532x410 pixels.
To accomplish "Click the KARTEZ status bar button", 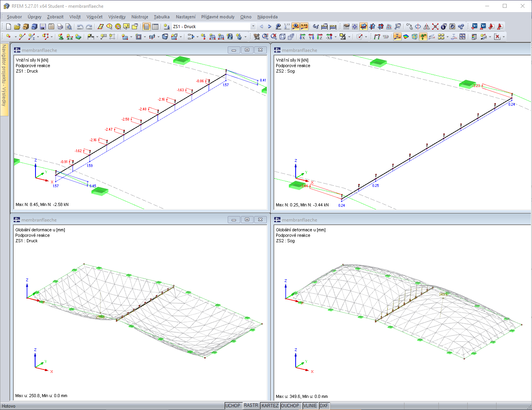I will click(x=270, y=406).
